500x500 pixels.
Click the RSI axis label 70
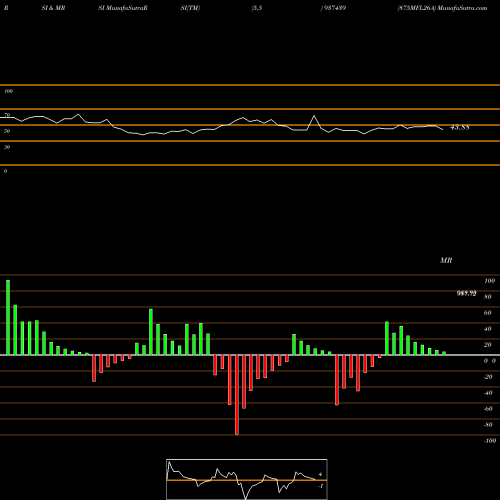point(7,115)
